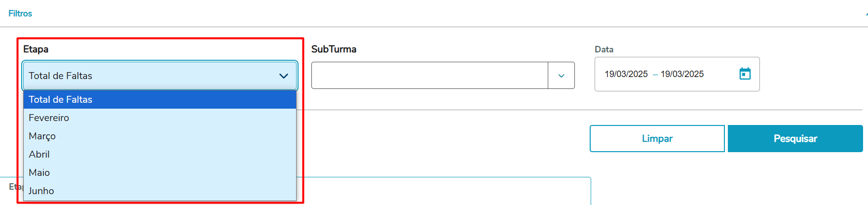Focus the SubTurma text input field
The width and height of the screenshot is (868, 205).
429,76
